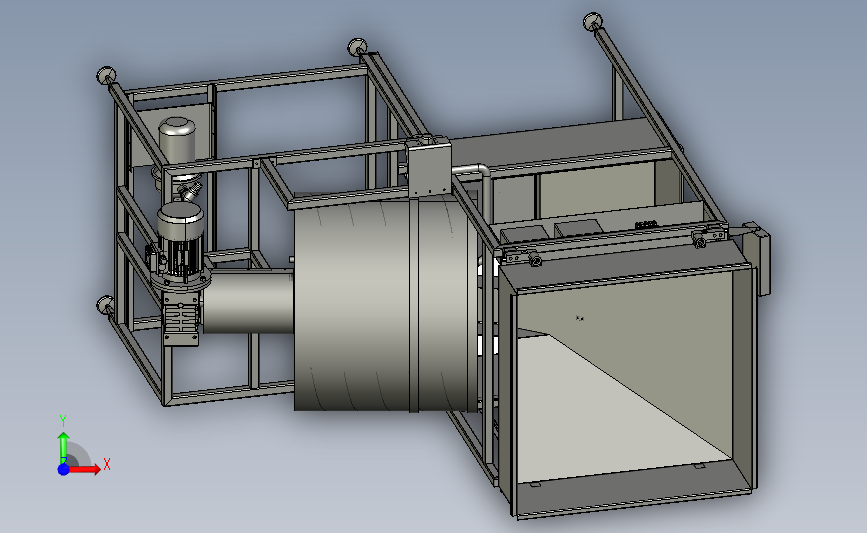Select the round foot pad at top middle frame corner
This screenshot has height=533, width=867.
point(357,47)
